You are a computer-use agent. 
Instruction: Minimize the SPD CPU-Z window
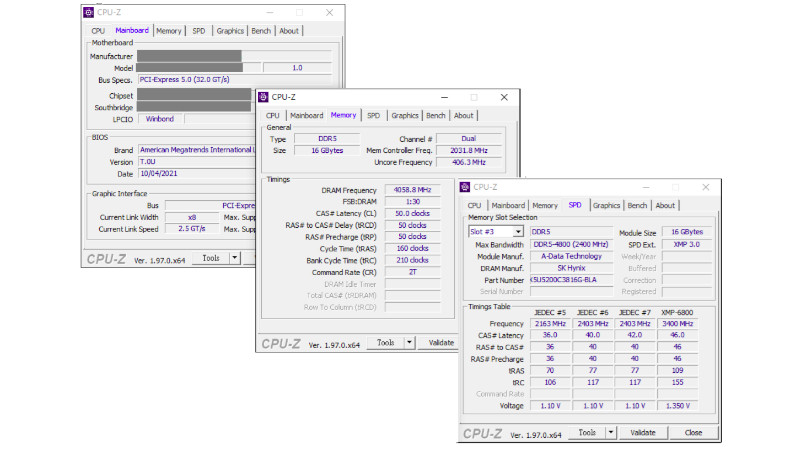click(646, 187)
